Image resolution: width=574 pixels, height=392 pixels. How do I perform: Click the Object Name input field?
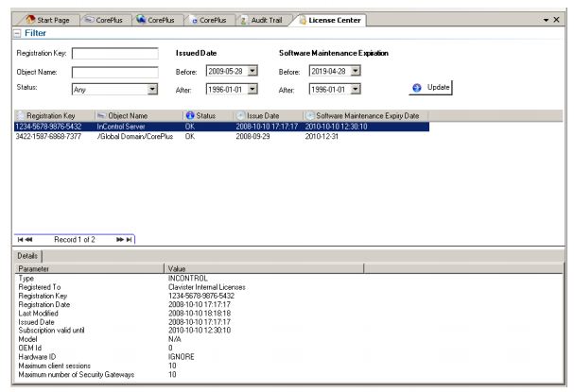point(114,71)
